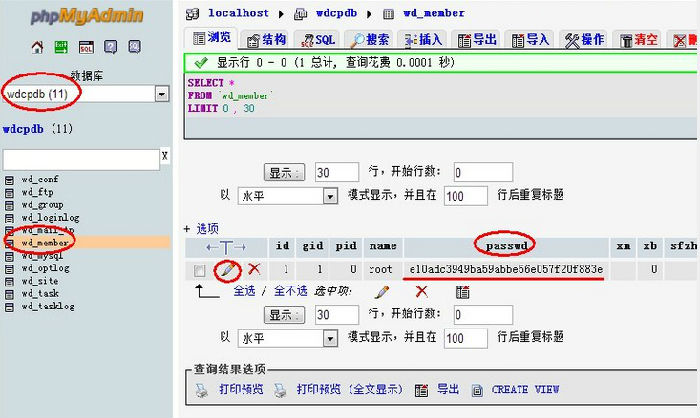Open the SQL query window icon in sidebar
This screenshot has height=418, width=700.
(86, 47)
